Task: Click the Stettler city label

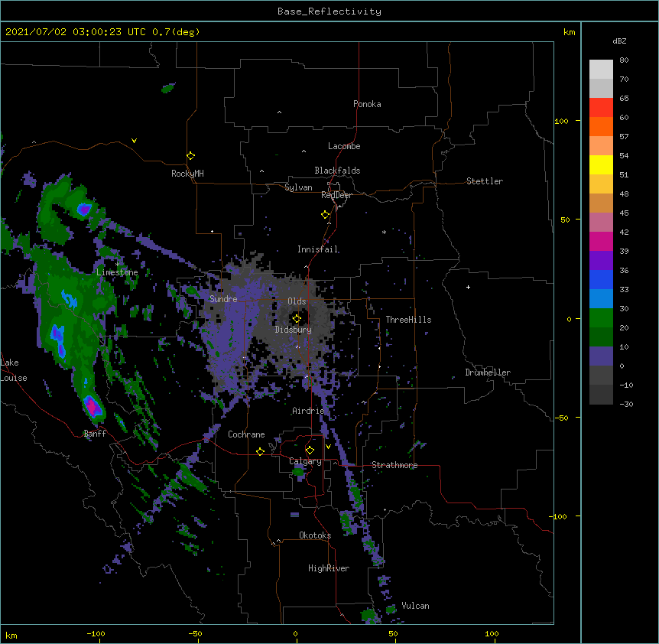Action: [x=484, y=181]
